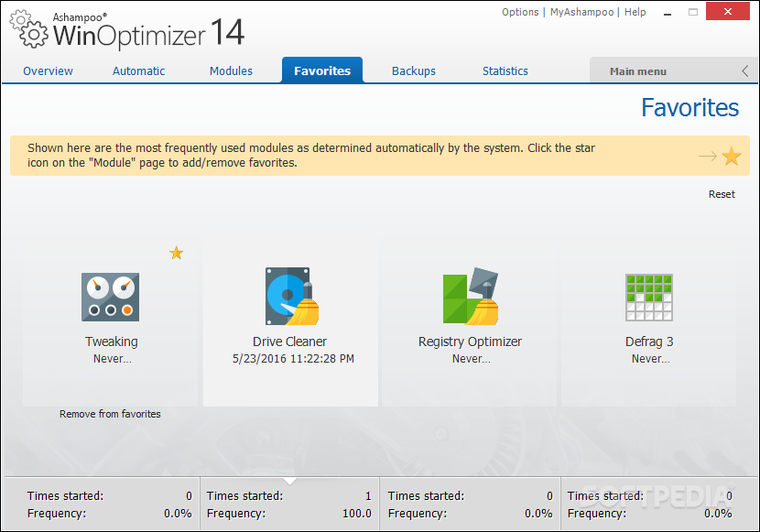Open the Main menu panel
The image size is (760, 532).
click(x=638, y=71)
